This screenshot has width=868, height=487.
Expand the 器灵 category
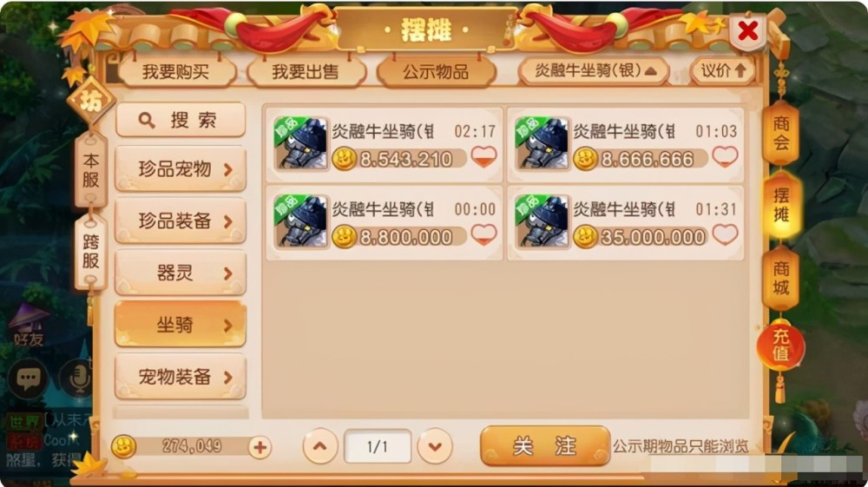pos(181,273)
